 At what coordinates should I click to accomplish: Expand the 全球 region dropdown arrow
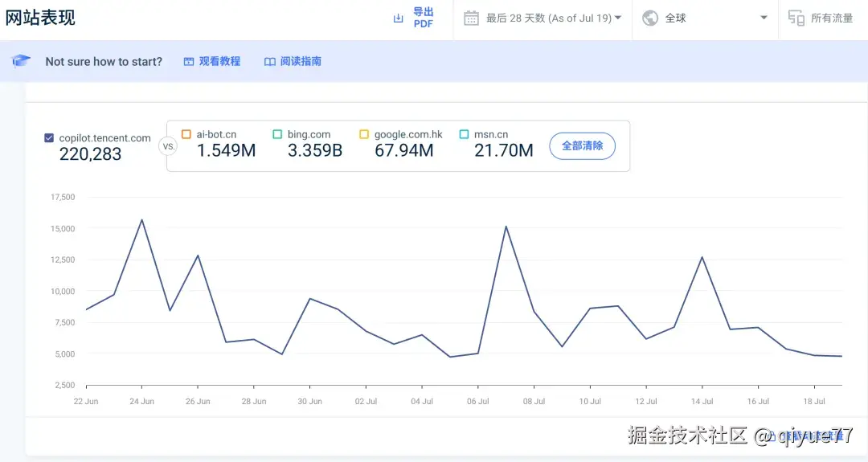(x=764, y=18)
